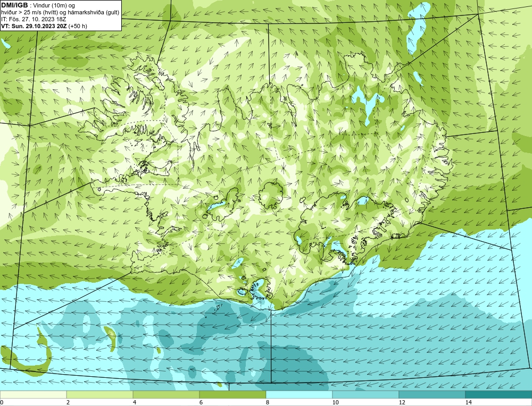Image resolution: width=532 pixels, height=406 pixels.
Task: Click the legend value label '8'
Action: coord(268,402)
